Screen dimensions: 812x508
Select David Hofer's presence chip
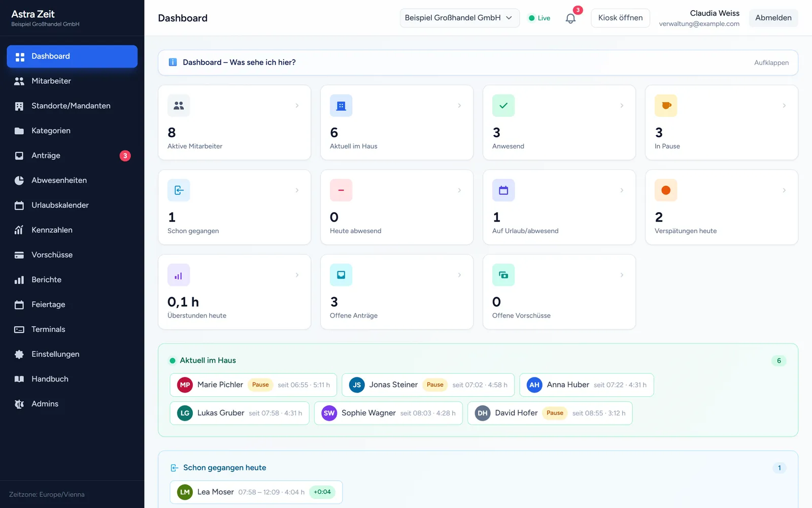tap(550, 414)
